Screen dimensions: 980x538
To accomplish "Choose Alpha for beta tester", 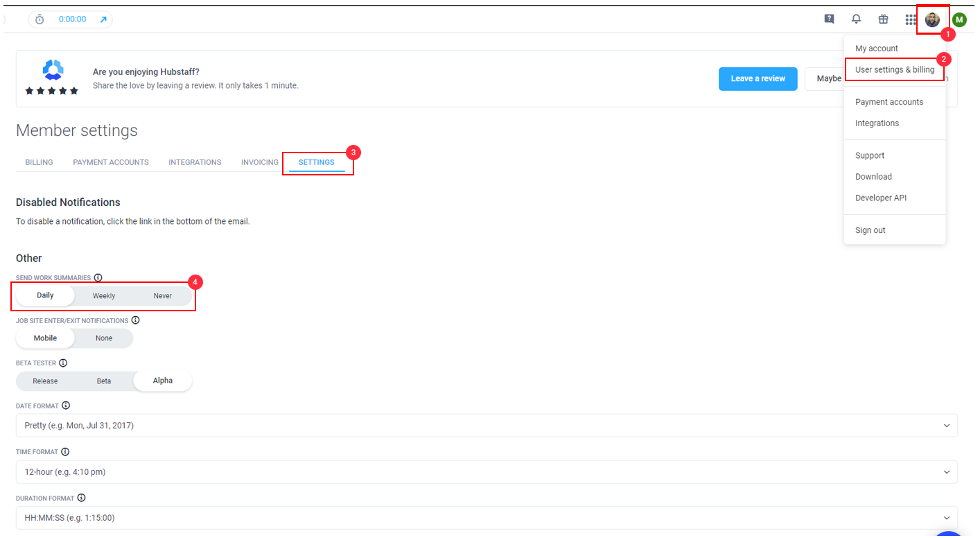I will (163, 381).
